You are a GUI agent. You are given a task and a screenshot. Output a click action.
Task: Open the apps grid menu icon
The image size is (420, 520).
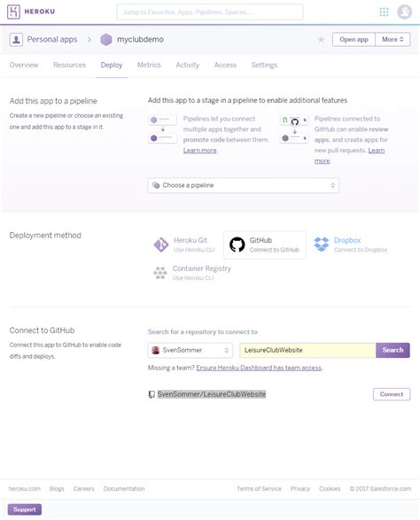[384, 12]
